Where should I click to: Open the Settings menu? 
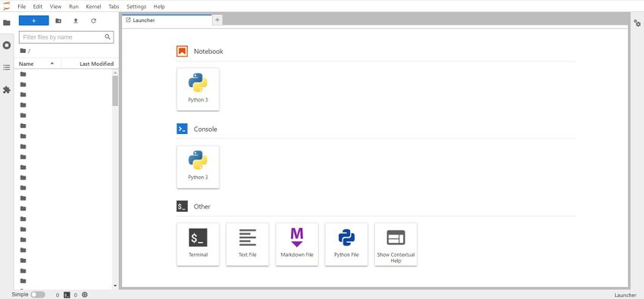(x=136, y=7)
